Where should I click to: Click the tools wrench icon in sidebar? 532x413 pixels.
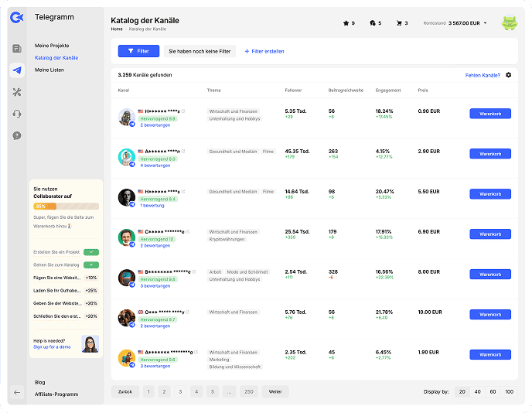click(17, 92)
